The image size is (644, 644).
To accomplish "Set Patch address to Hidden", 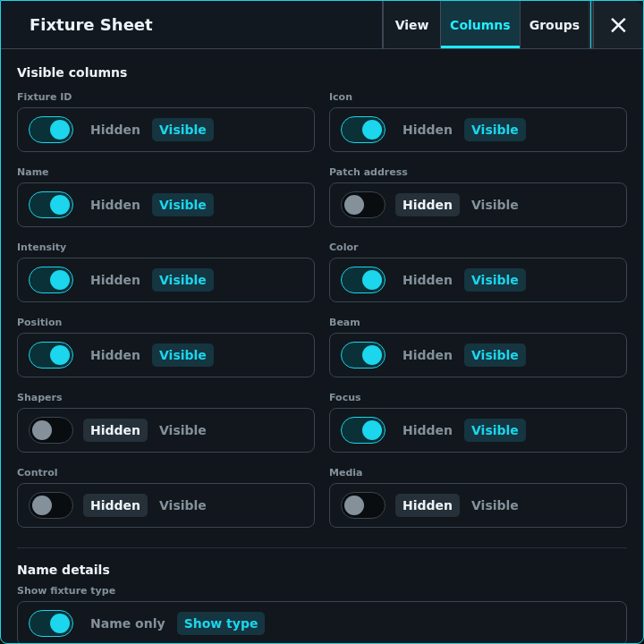I will tap(428, 205).
